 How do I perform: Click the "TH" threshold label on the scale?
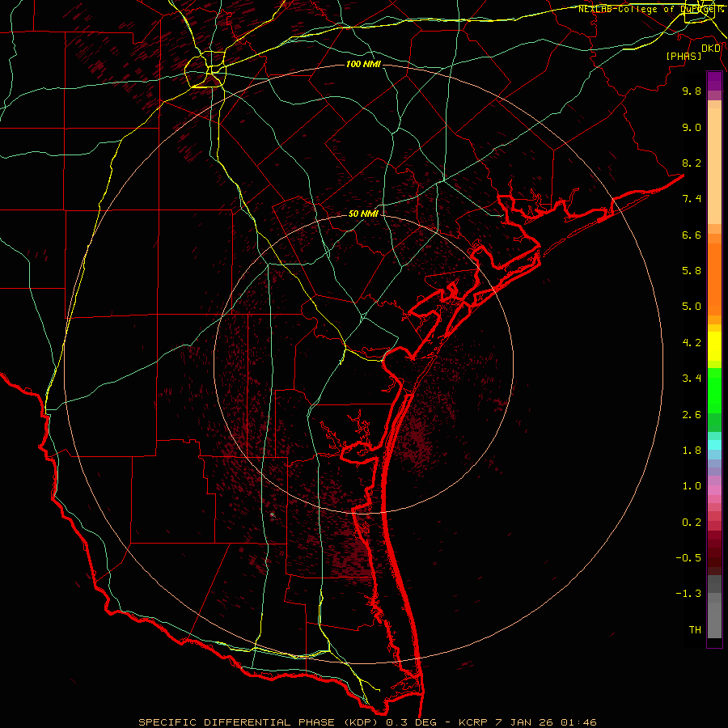(695, 629)
